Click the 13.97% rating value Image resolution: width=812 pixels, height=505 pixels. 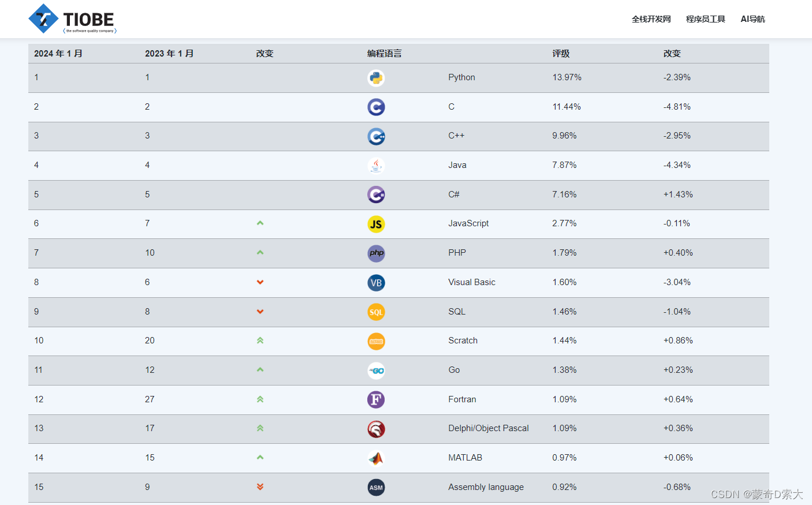(567, 77)
